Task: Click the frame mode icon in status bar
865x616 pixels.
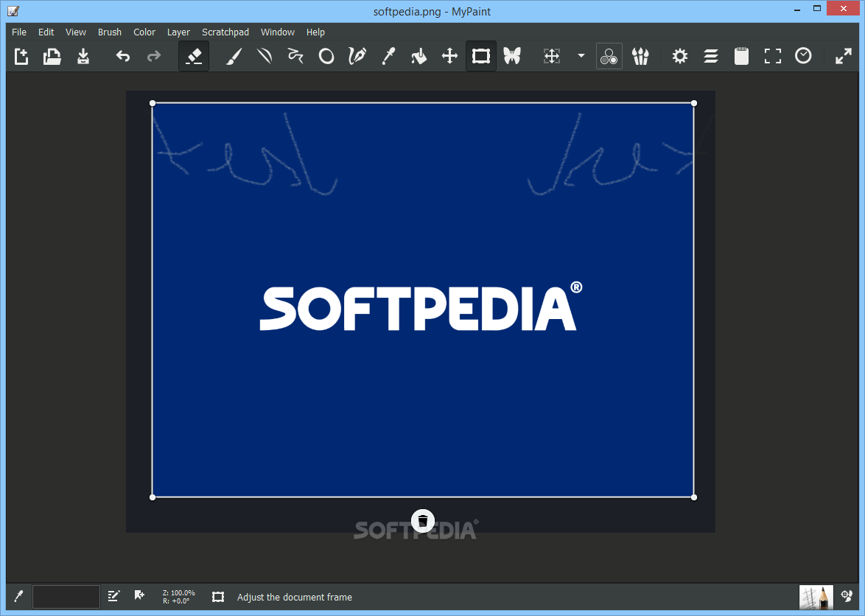Action: click(x=218, y=597)
